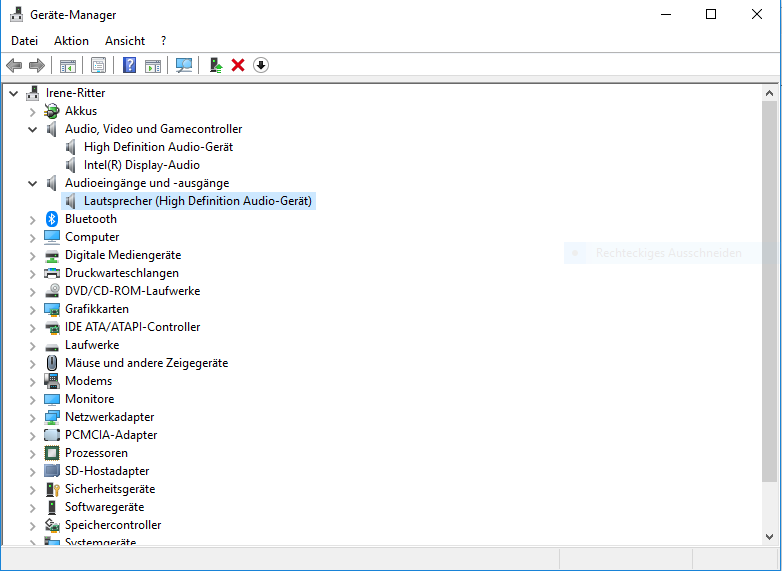Collapse the Irene-Ritter root node
This screenshot has height=571, width=782.
14,93
